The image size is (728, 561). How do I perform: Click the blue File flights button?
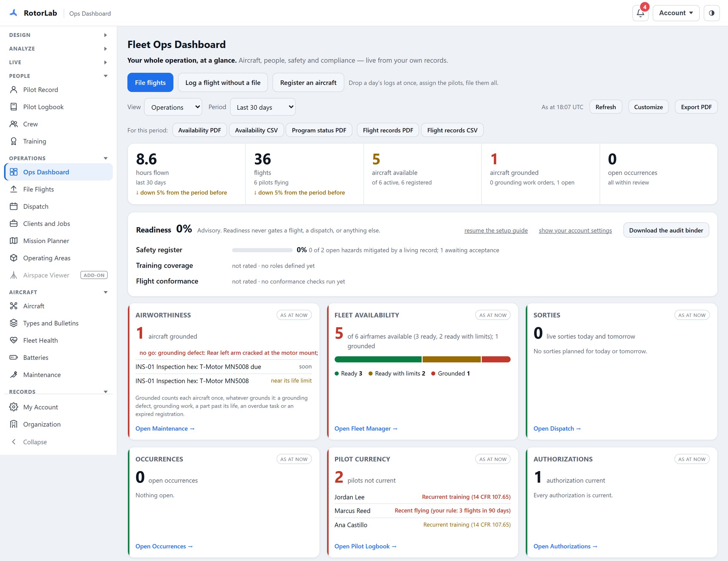(150, 83)
